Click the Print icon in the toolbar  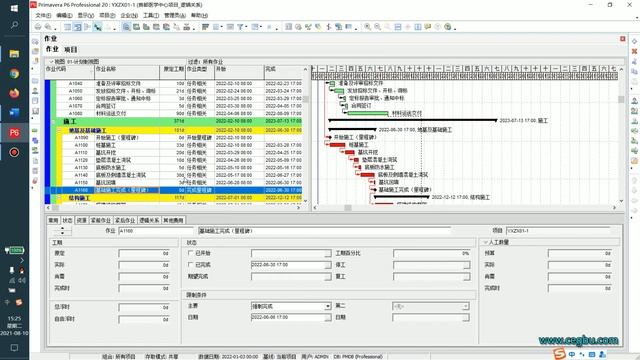(38, 27)
